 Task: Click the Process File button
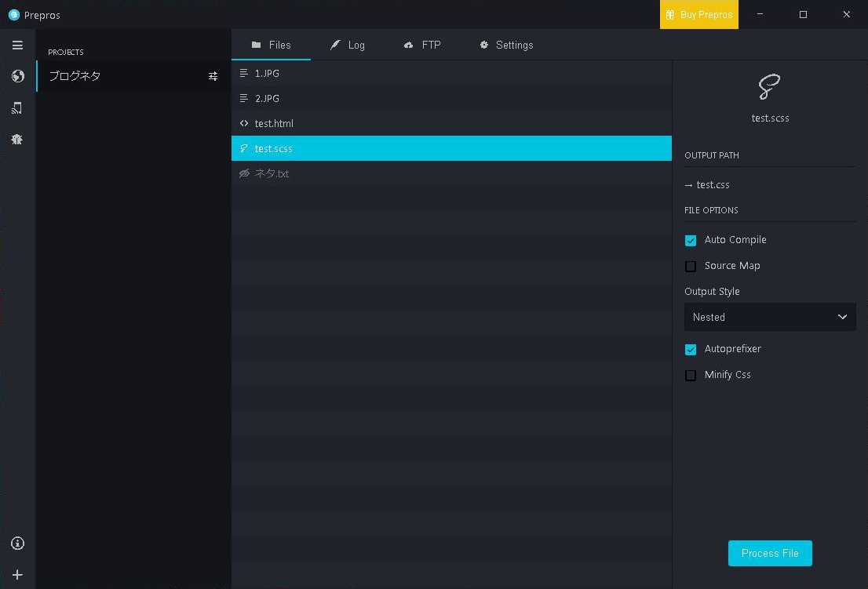(x=770, y=554)
